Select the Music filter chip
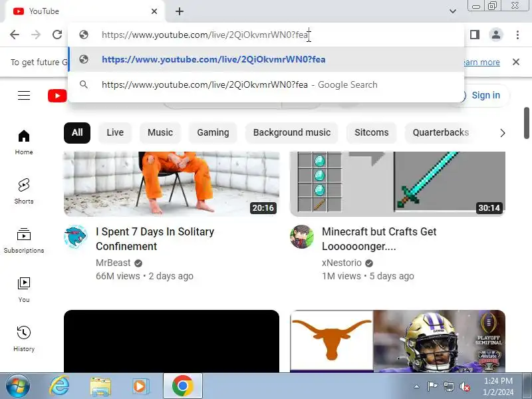Image resolution: width=532 pixels, height=399 pixels. coord(160,132)
